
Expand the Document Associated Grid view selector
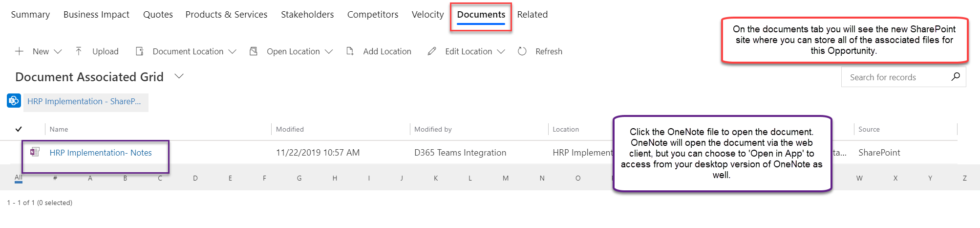tap(179, 76)
